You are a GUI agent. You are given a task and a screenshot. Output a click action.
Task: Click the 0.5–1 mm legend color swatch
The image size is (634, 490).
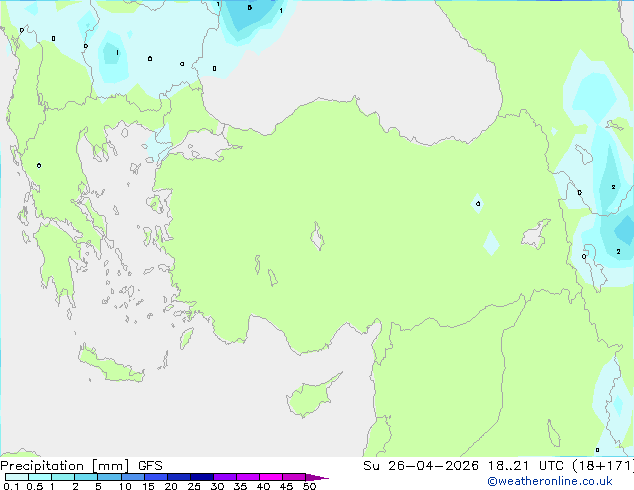[x=40, y=477]
